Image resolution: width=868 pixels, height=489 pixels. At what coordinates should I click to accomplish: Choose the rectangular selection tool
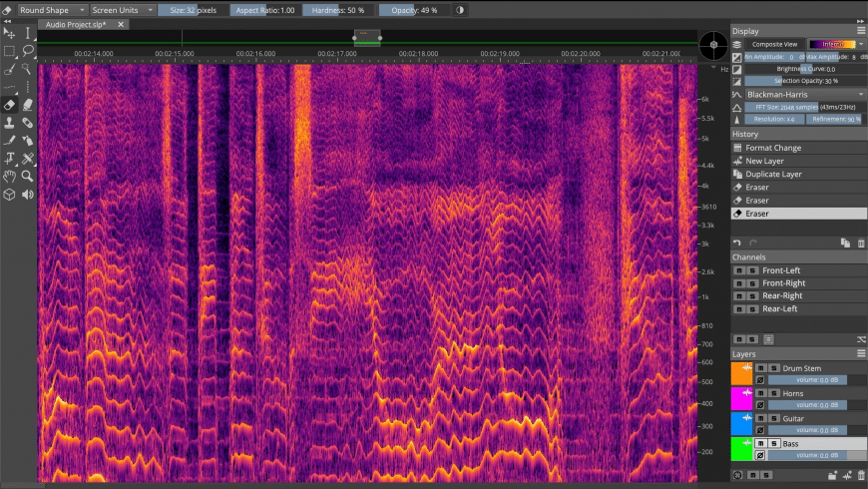tap(9, 51)
